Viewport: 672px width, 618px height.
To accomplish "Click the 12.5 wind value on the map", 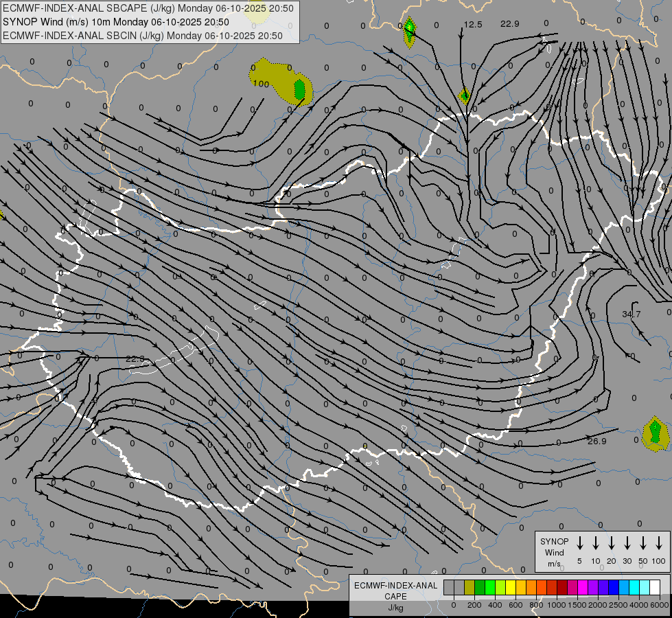I will pos(473,25).
